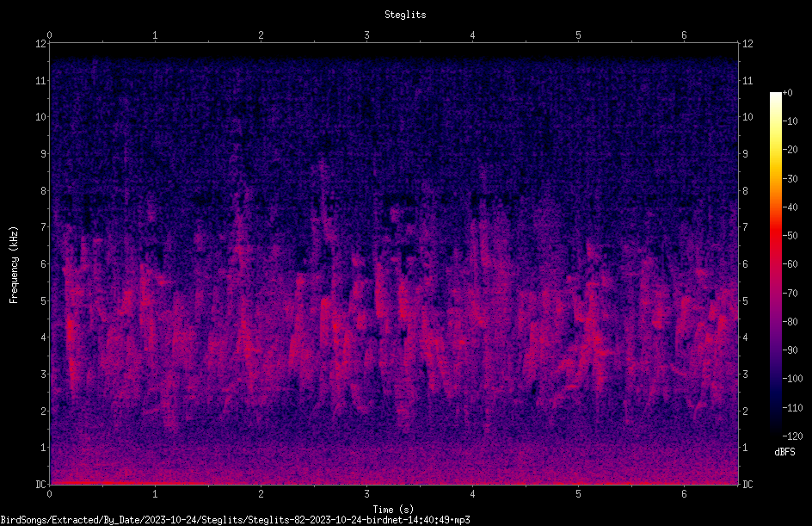Click the -120 label on color scale

[793, 436]
